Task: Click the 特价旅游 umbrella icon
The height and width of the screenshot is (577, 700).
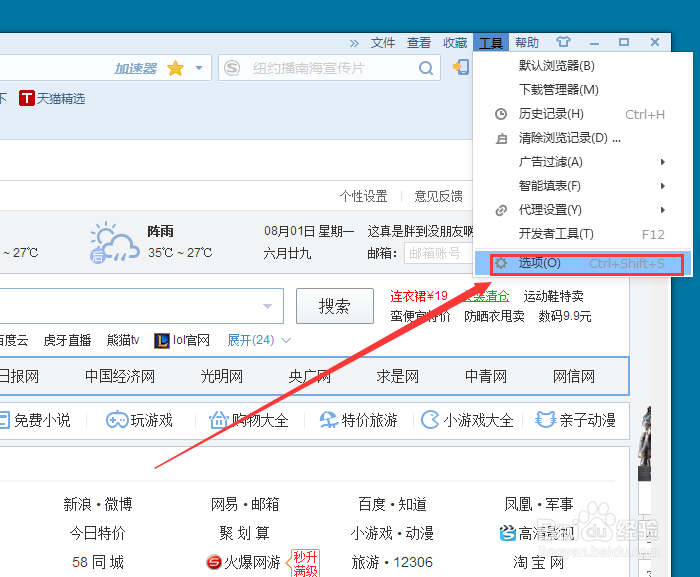Action: 329,420
